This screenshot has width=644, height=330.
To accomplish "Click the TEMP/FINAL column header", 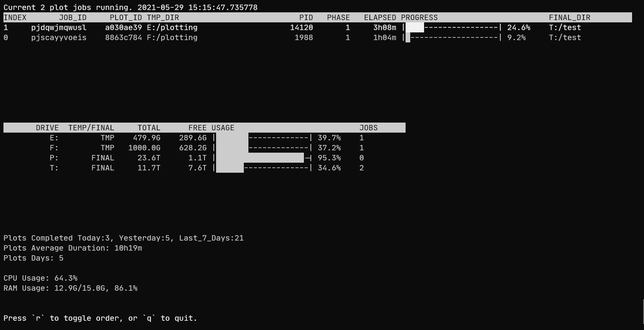I will (91, 128).
